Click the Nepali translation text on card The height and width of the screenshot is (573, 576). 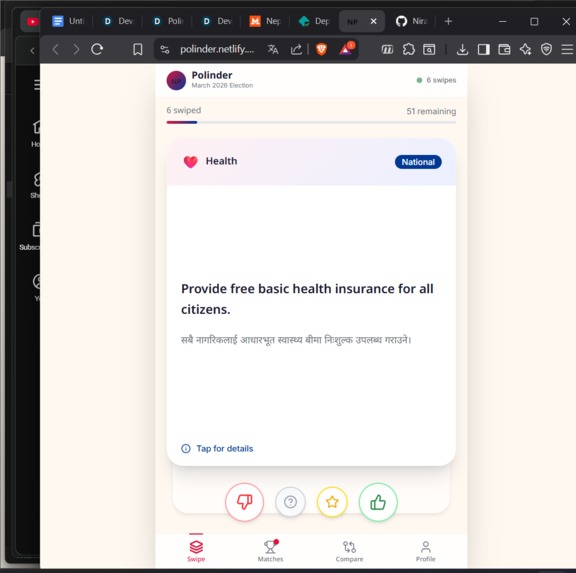[296, 340]
